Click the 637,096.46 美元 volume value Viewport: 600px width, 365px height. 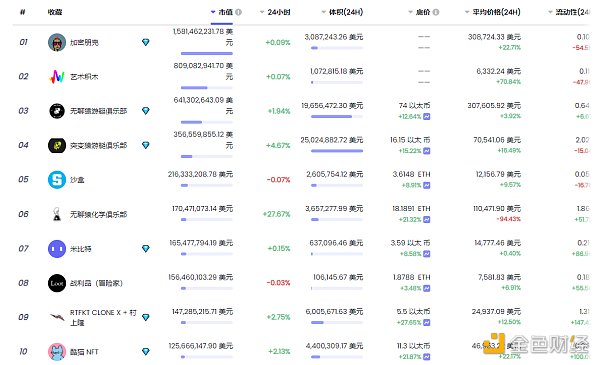click(336, 243)
